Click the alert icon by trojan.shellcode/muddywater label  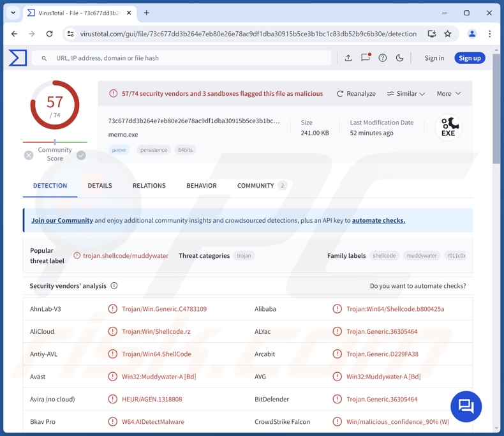(x=77, y=255)
